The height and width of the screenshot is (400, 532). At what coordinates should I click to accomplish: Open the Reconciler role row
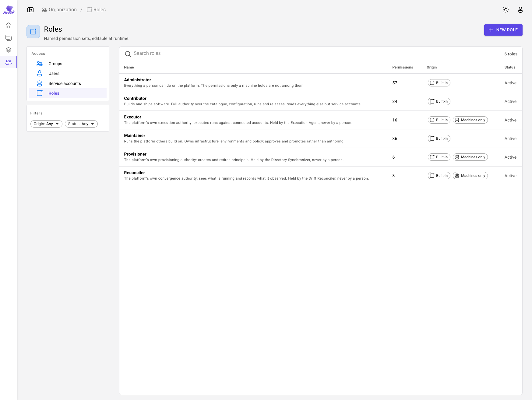[x=321, y=176]
